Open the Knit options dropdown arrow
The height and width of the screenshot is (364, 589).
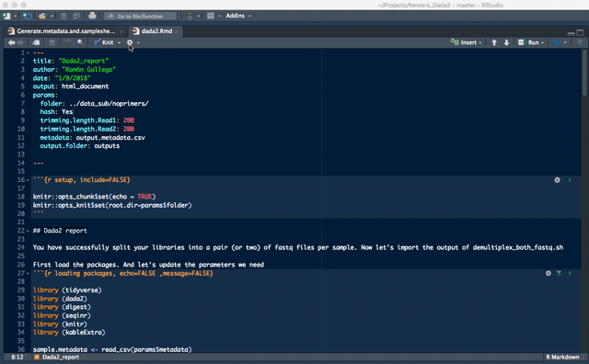click(119, 43)
